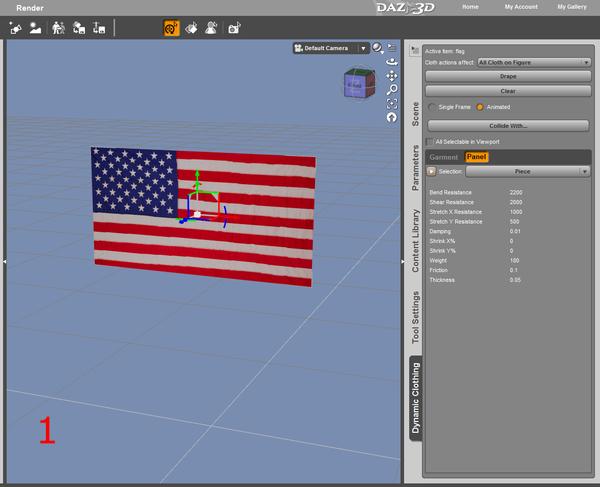Click the reset view arrow icon
Screen dimensions: 600x487
(x=391, y=117)
